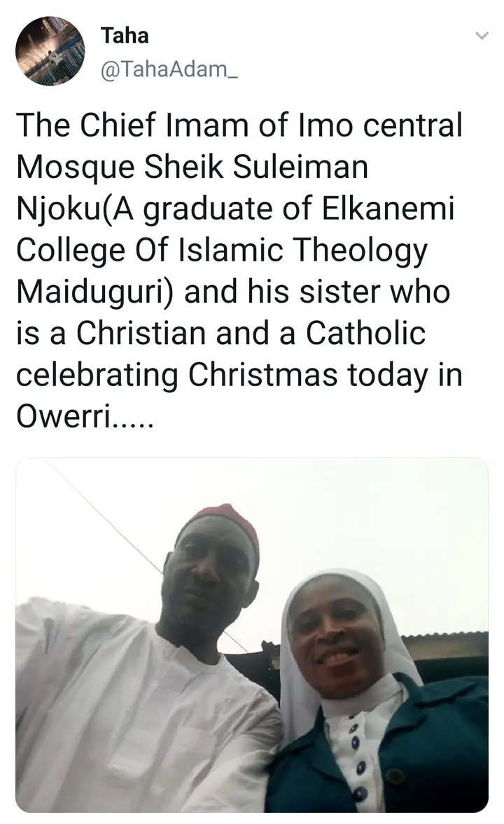The height and width of the screenshot is (824, 504).
Task: Open the attached tweet photo
Action: pyautogui.click(x=252, y=635)
